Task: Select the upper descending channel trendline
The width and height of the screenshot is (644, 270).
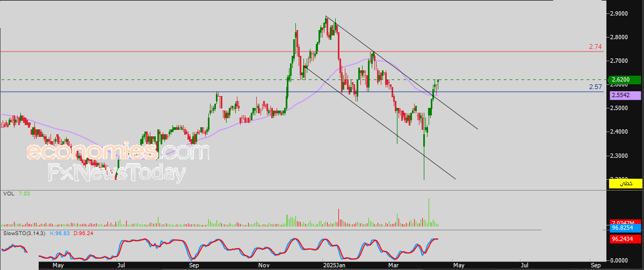Action: 402,72
